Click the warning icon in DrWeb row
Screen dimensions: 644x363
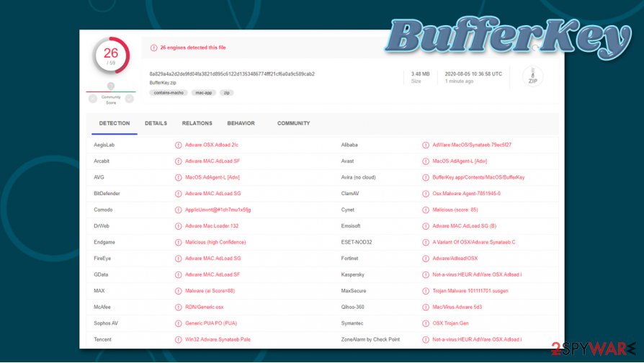tap(178, 226)
